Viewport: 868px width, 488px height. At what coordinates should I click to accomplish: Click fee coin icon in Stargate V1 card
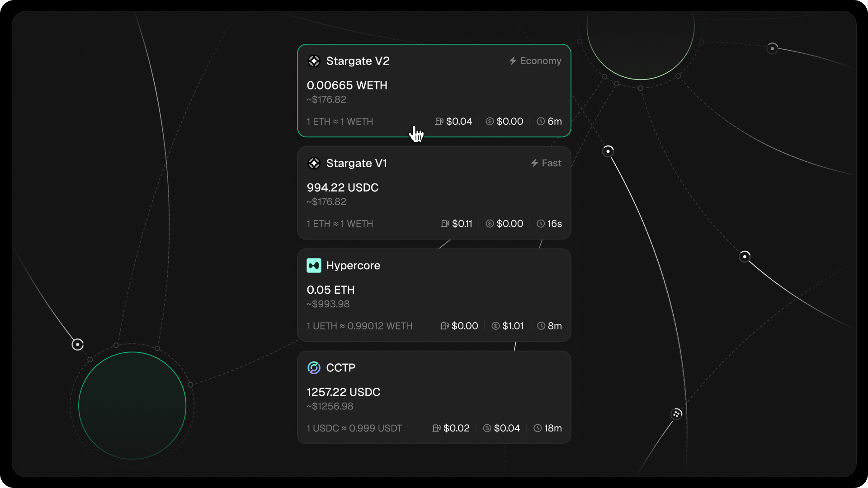(x=490, y=224)
